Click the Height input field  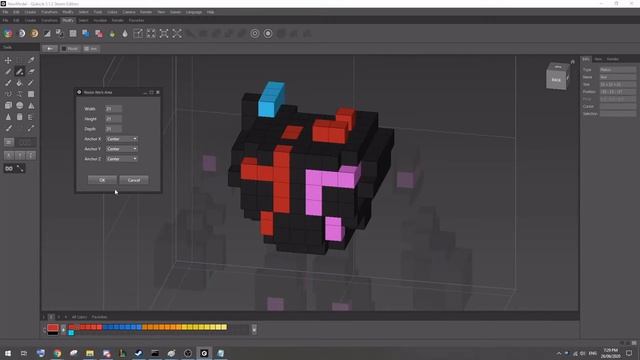(113, 119)
